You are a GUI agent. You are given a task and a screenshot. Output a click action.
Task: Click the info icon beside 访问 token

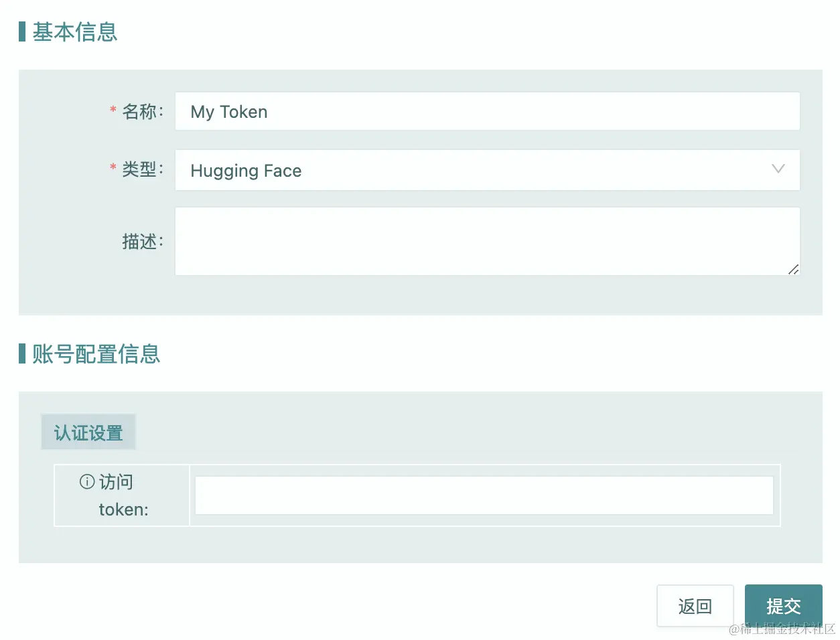(87, 481)
